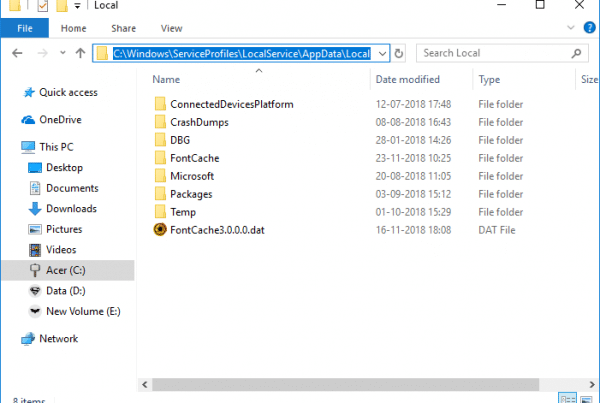Select the DBG folder
The image size is (600, 403).
[180, 140]
